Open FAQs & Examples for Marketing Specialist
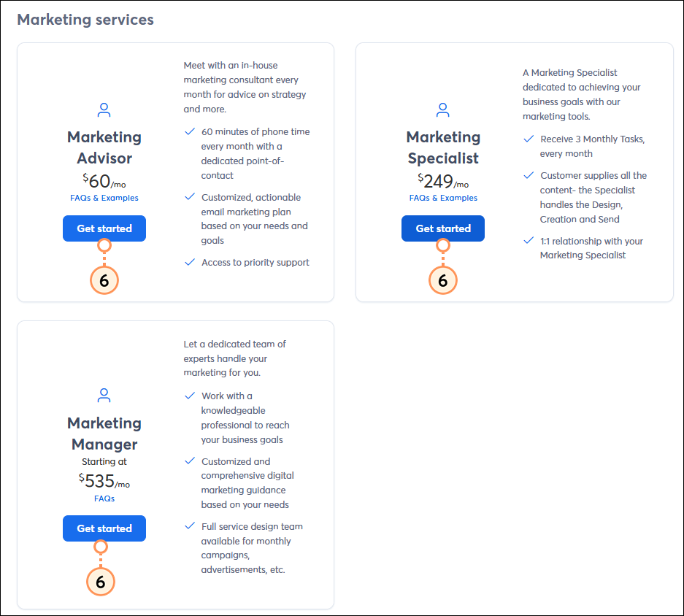This screenshot has width=684, height=616. point(442,197)
